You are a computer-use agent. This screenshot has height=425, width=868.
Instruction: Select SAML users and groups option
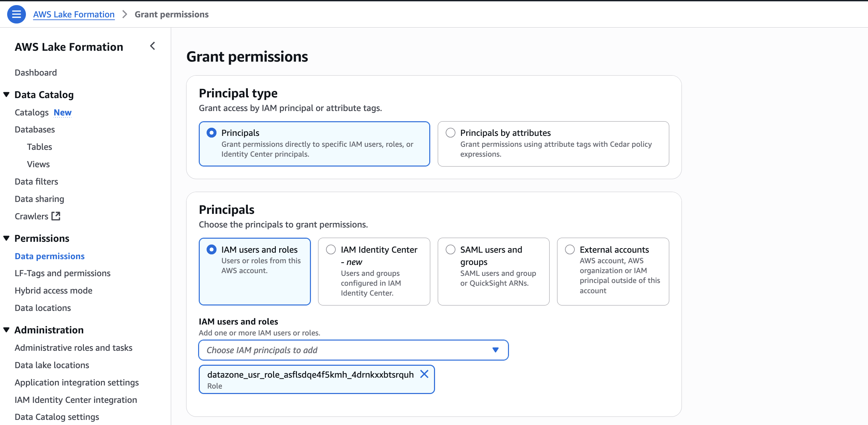(450, 250)
